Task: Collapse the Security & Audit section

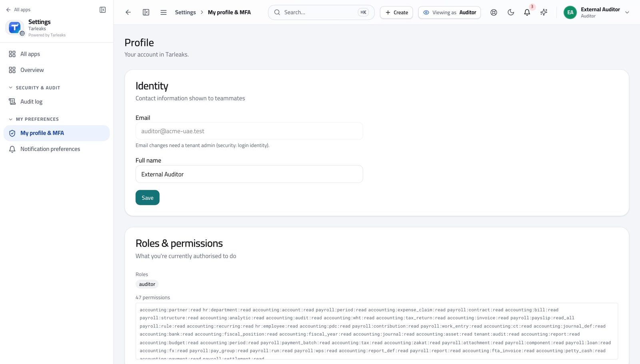Action: (x=34, y=88)
